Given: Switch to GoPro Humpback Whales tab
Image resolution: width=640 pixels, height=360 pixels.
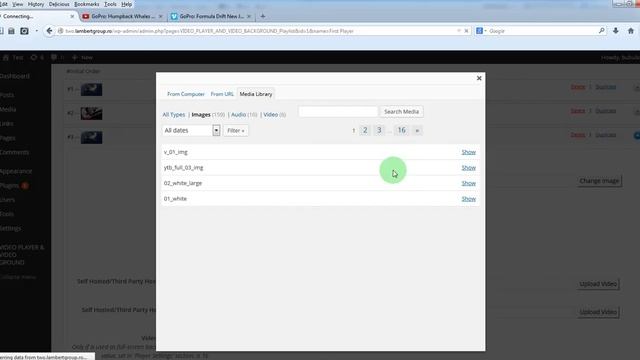Looking at the screenshot, I should pyautogui.click(x=122, y=16).
